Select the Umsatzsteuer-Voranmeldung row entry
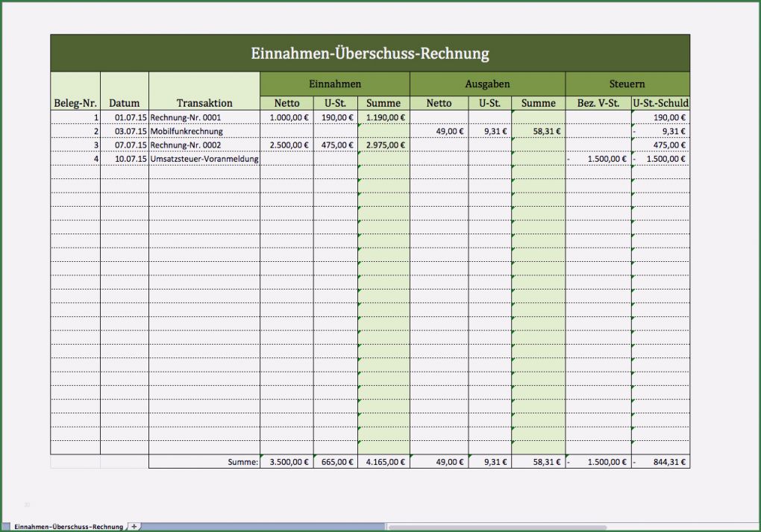The width and height of the screenshot is (761, 532). (x=204, y=158)
